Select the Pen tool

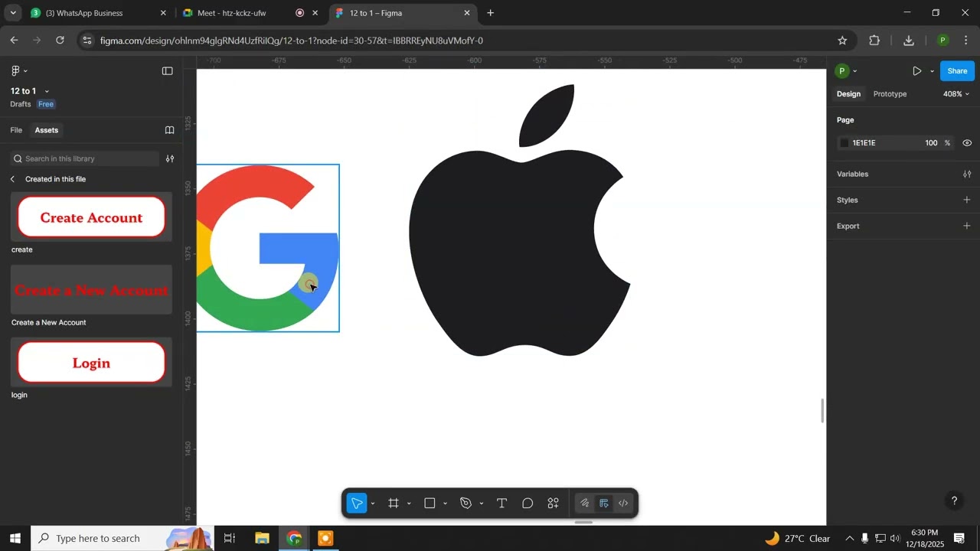point(465,503)
